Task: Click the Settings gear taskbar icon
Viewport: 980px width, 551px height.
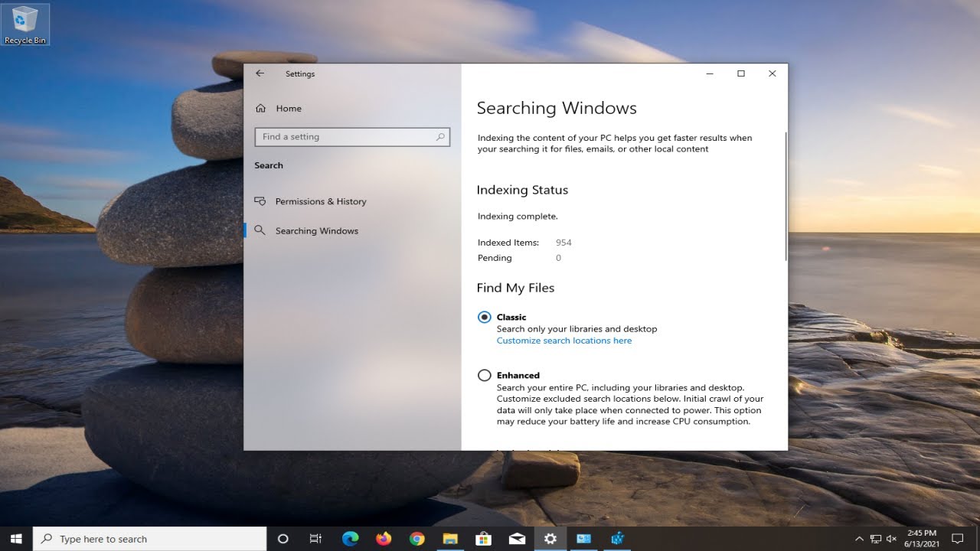Action: point(550,539)
